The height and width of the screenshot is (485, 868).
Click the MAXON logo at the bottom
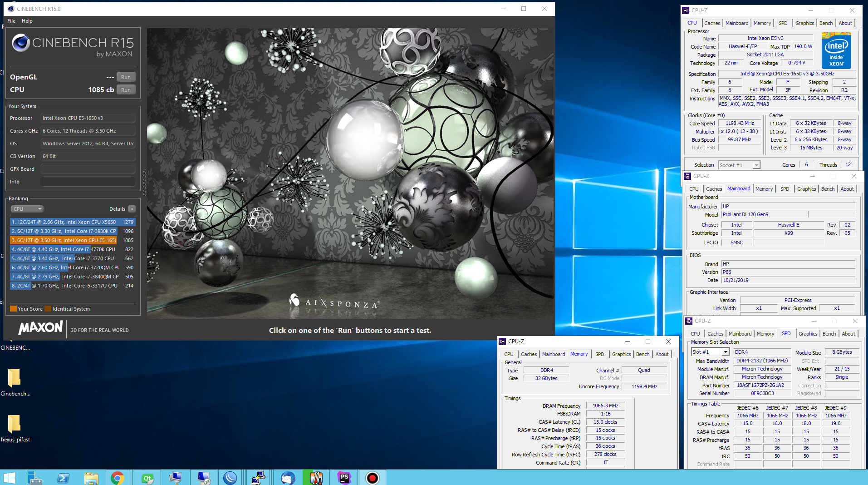(x=40, y=328)
